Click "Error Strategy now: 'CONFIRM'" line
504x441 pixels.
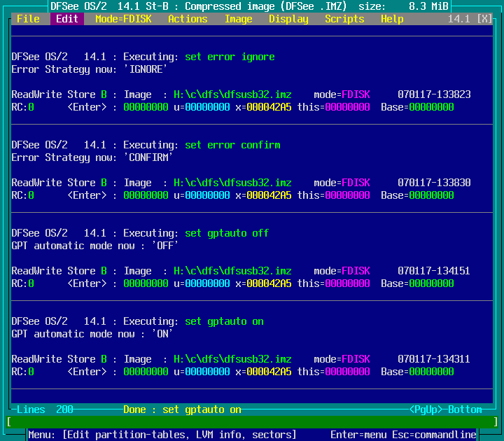(x=92, y=157)
